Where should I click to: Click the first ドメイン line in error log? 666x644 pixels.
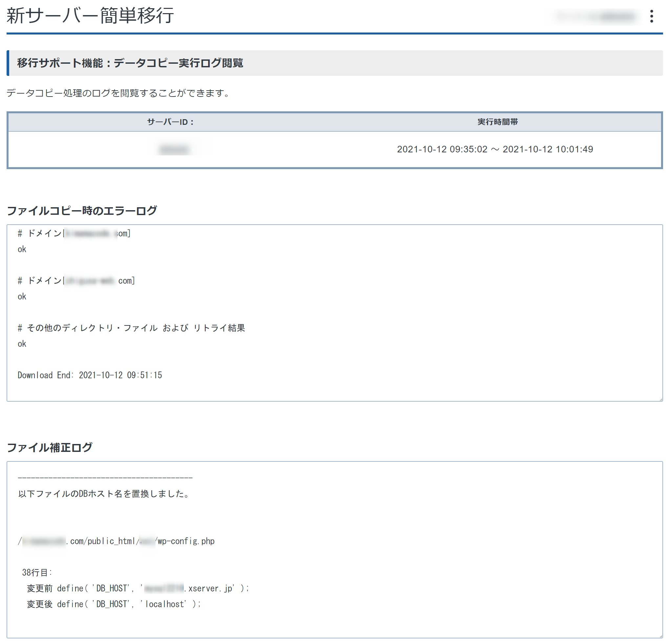click(x=74, y=233)
